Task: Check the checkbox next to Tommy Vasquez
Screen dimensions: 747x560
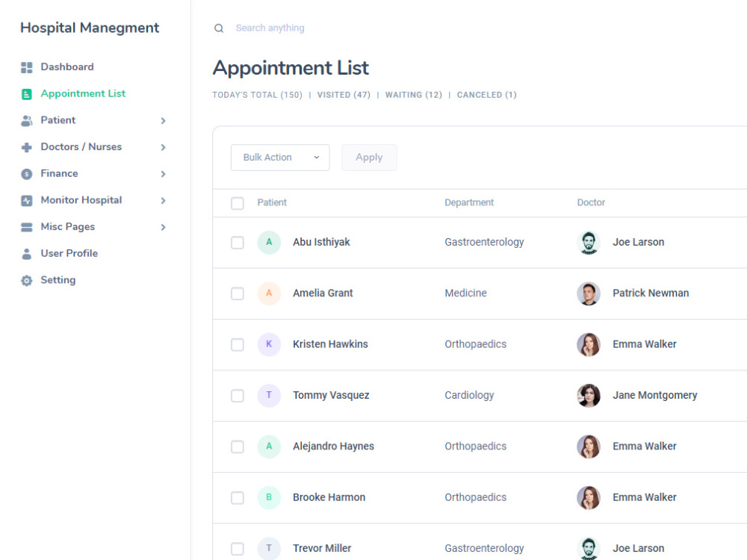Action: pyautogui.click(x=238, y=396)
